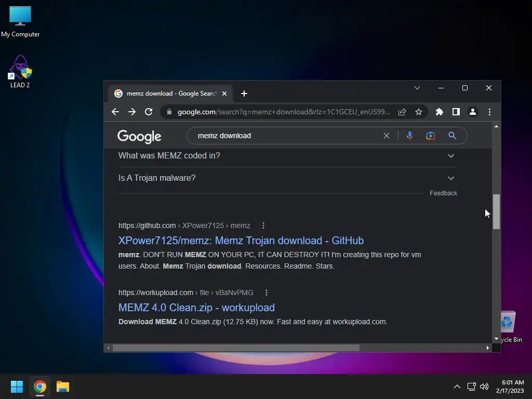Open File Explorer from the taskbar

point(63,387)
